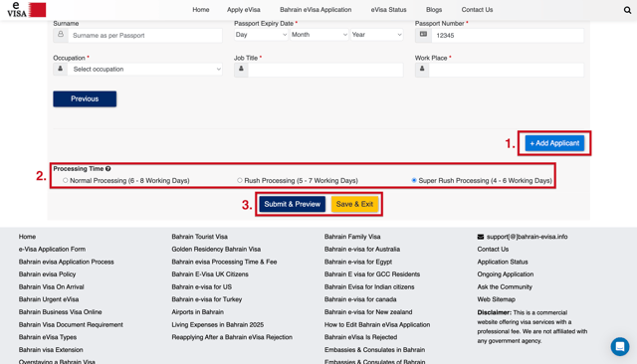Open Bahrain e-visa for Turkey link
The height and width of the screenshot is (364, 637).
207,299
